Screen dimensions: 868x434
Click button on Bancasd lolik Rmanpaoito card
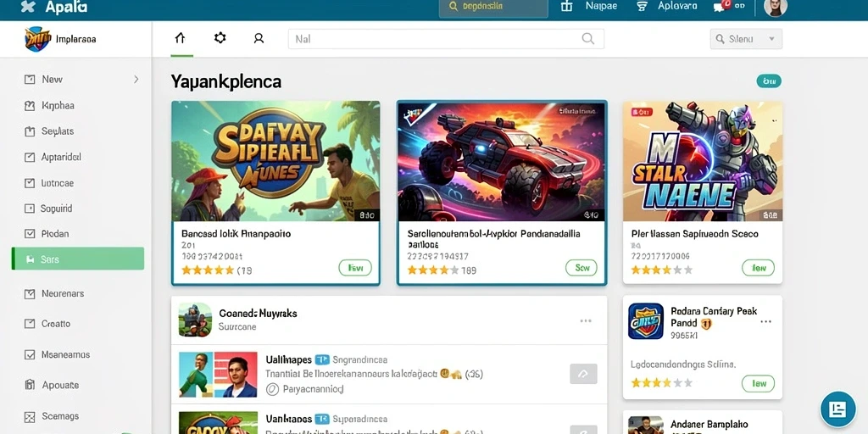(355, 268)
